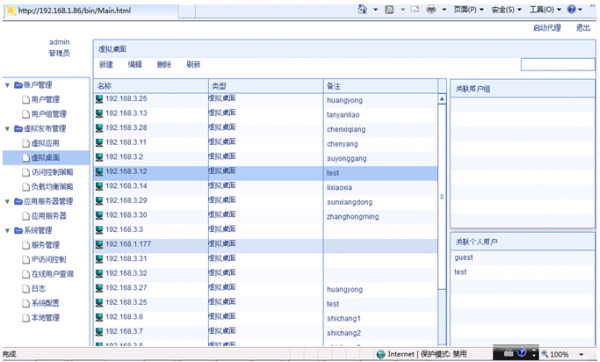Collapse the 系统管理 tree node arrow
This screenshot has width=600, height=362.
pos(7,230)
